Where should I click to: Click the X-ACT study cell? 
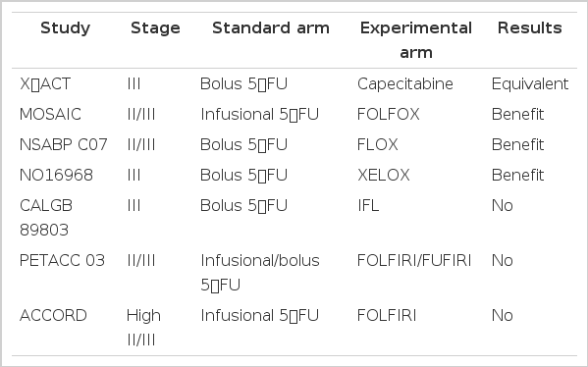click(45, 84)
